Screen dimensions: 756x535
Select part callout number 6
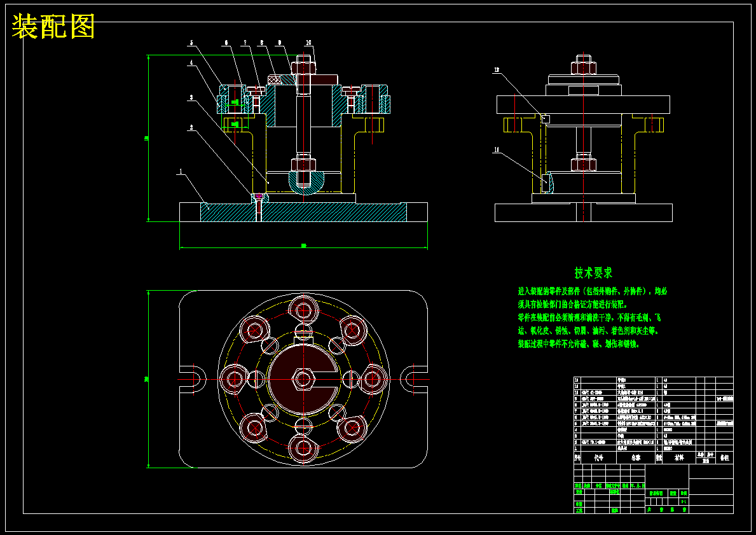[x=226, y=43]
